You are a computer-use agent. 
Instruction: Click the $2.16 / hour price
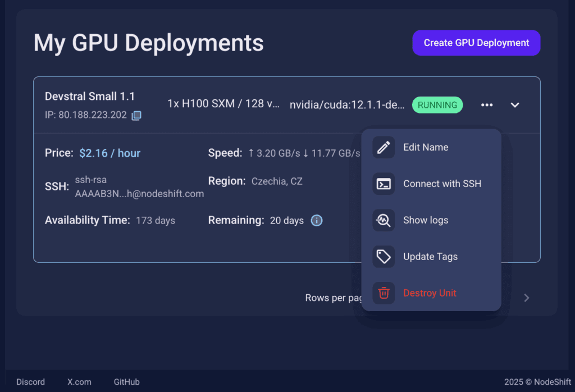(109, 153)
